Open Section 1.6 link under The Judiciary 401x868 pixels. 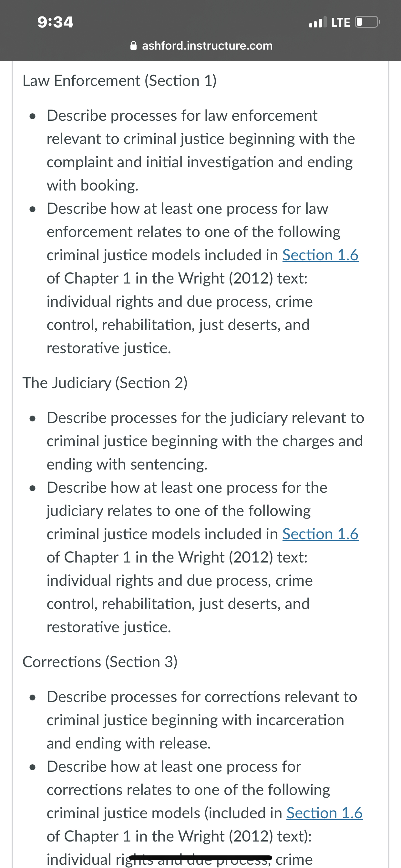321,534
